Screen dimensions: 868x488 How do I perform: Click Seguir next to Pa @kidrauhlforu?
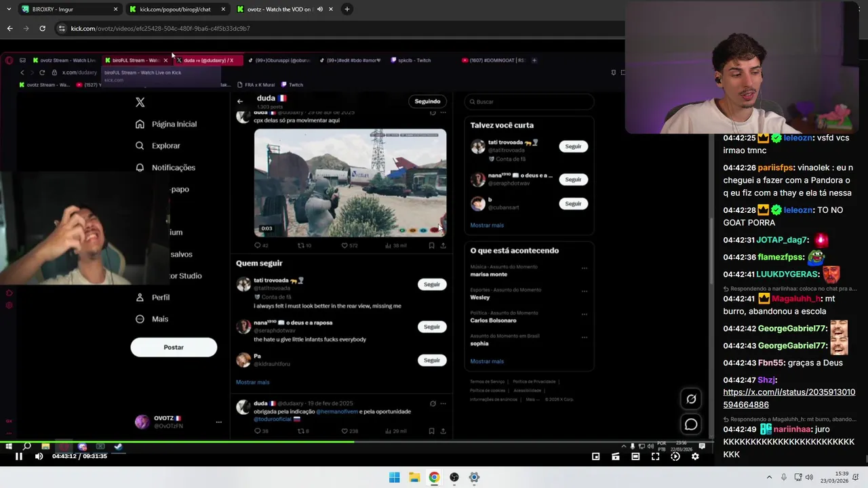[432, 360]
